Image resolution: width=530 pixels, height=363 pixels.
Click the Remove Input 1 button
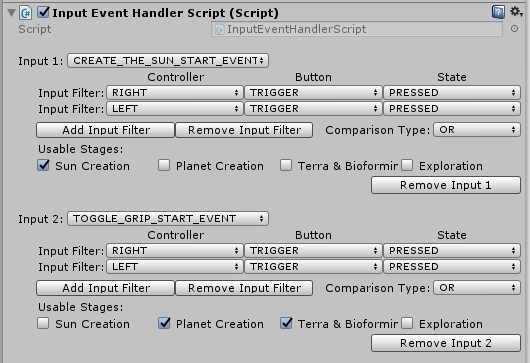[446, 185]
